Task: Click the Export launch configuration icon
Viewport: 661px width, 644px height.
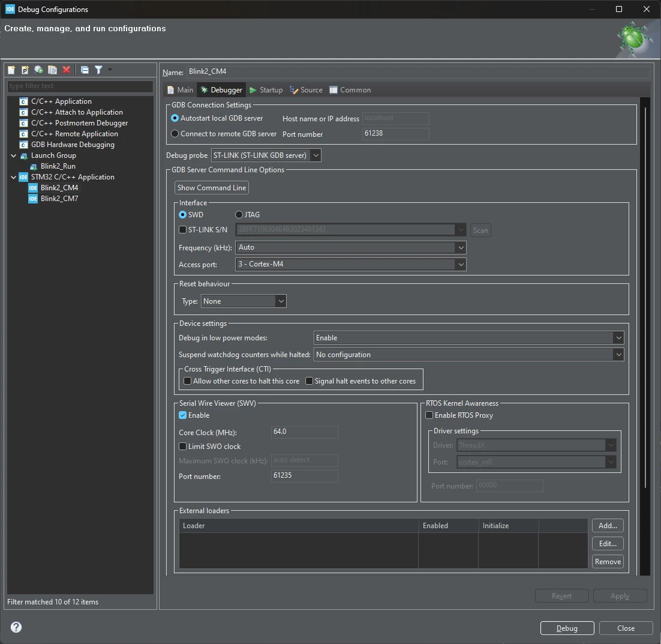Action: tap(39, 70)
